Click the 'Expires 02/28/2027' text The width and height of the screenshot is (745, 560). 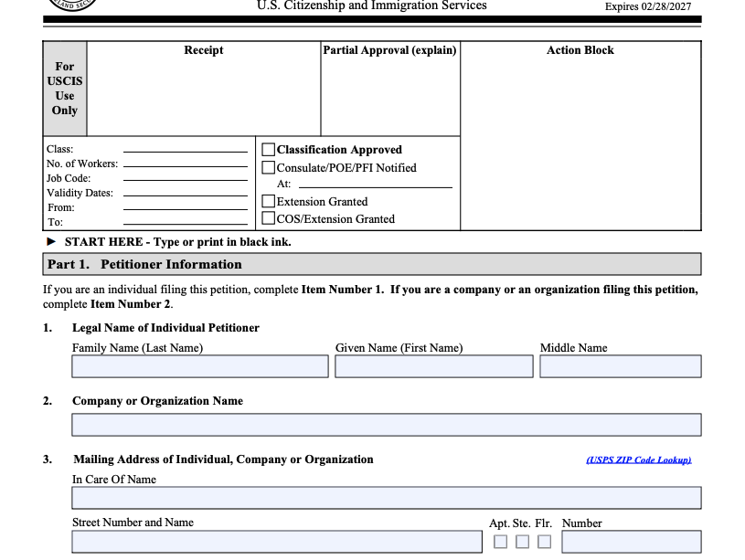click(x=648, y=6)
